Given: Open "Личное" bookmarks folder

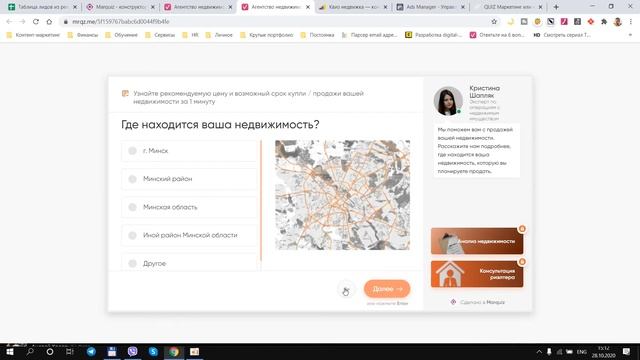Looking at the screenshot, I should pos(219,35).
